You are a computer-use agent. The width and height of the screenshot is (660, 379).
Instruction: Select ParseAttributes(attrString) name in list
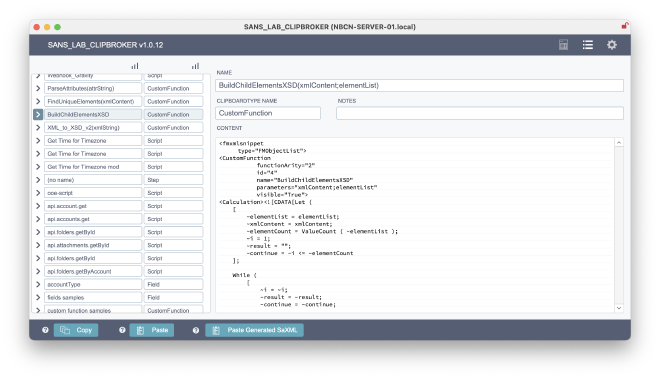click(x=93, y=88)
